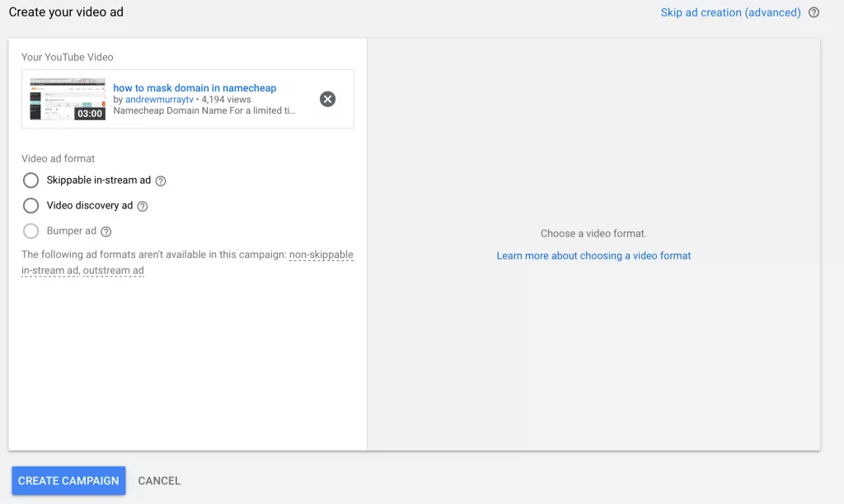This screenshot has width=844, height=504.
Task: Click the Skip ad creation (advanced) link
Action: click(730, 12)
